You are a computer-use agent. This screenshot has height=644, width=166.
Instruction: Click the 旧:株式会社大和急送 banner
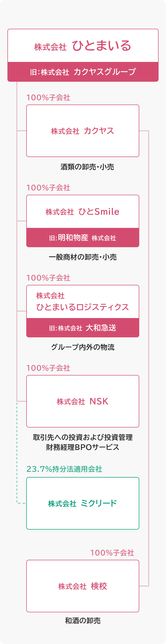83,328
